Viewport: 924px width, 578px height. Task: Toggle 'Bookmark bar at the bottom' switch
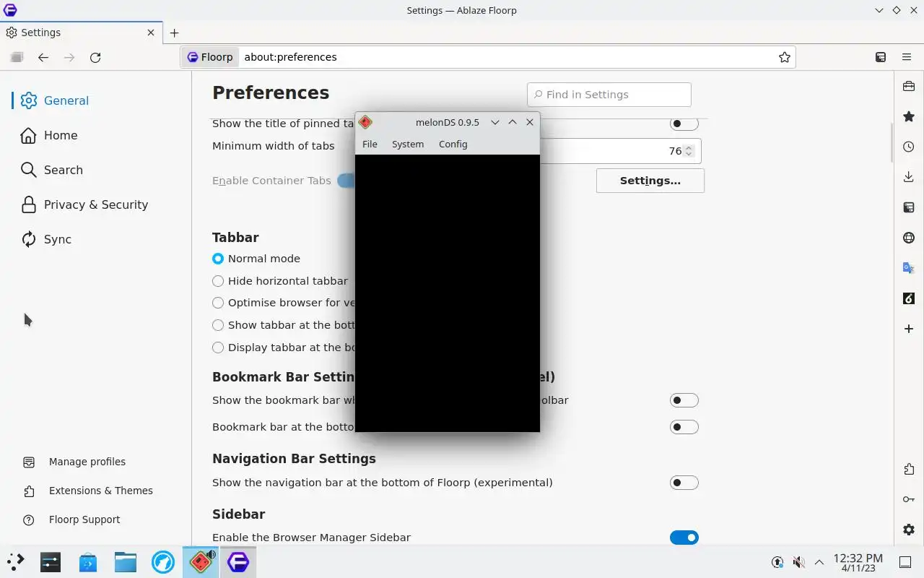[x=684, y=427]
